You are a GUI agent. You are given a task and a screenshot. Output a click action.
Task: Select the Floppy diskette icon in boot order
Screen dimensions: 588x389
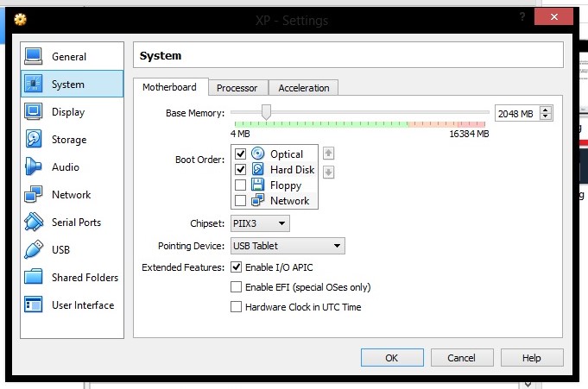[x=257, y=185]
